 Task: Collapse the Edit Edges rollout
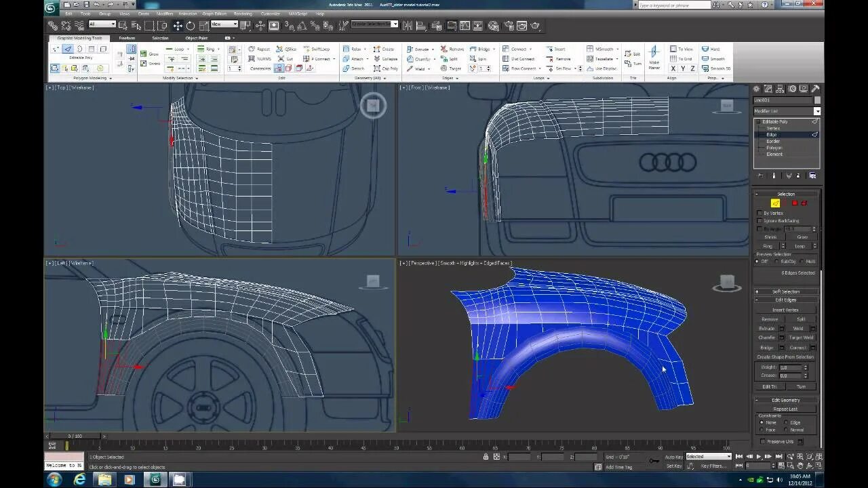tap(786, 300)
